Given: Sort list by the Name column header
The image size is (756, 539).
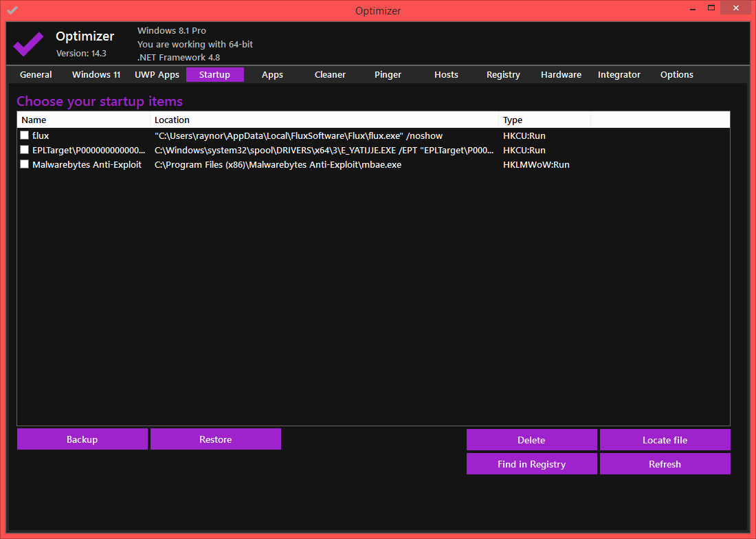Looking at the screenshot, I should 82,120.
